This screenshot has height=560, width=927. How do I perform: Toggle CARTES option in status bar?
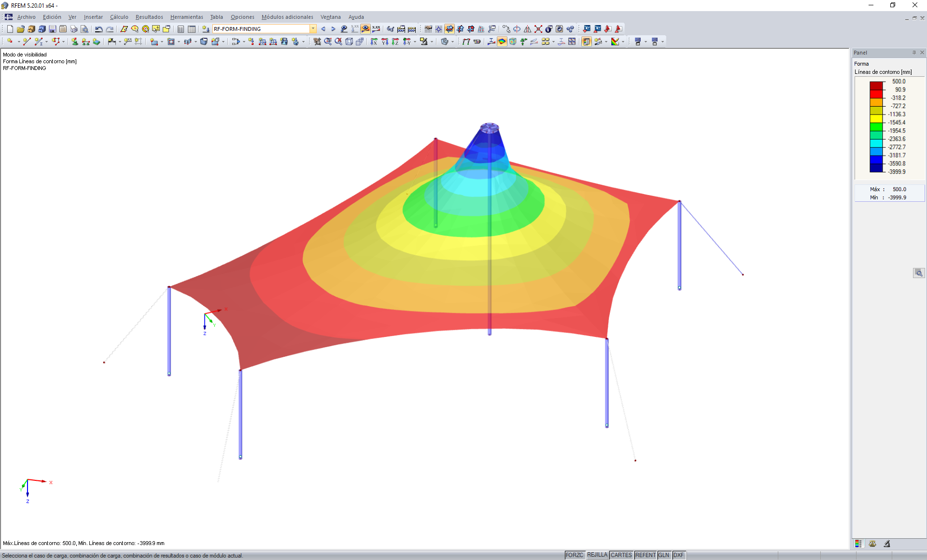(621, 555)
